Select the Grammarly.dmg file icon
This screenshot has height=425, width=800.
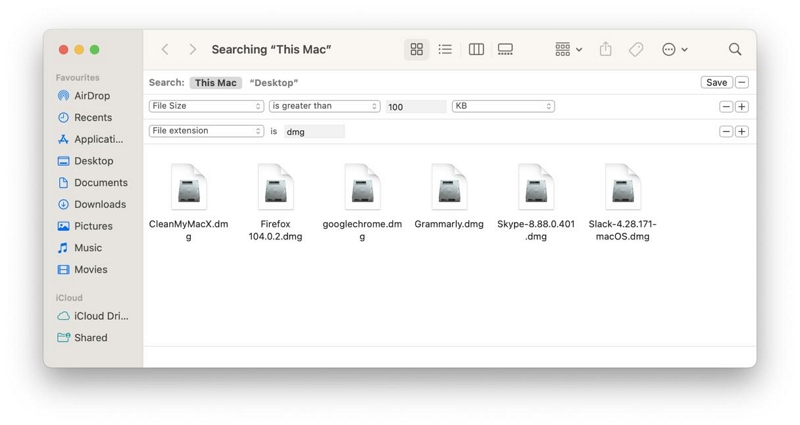pos(449,187)
